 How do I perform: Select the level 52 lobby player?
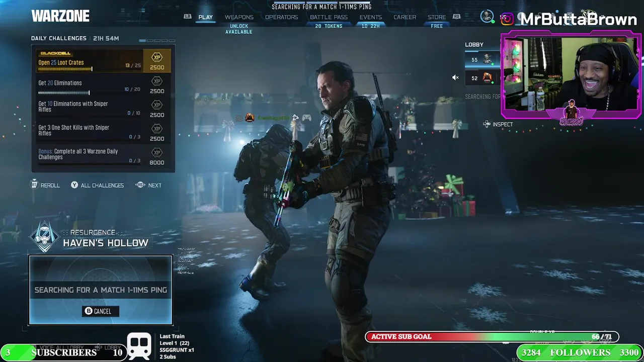[482, 78]
